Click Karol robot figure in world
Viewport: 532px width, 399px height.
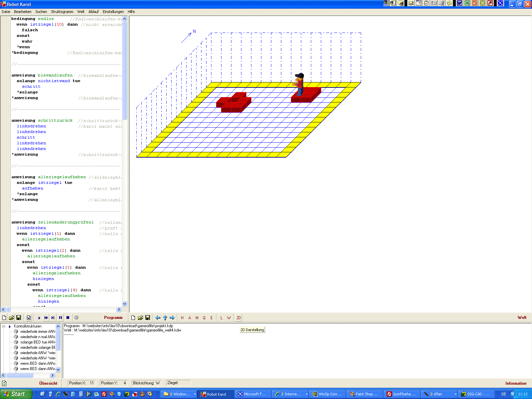(x=299, y=84)
